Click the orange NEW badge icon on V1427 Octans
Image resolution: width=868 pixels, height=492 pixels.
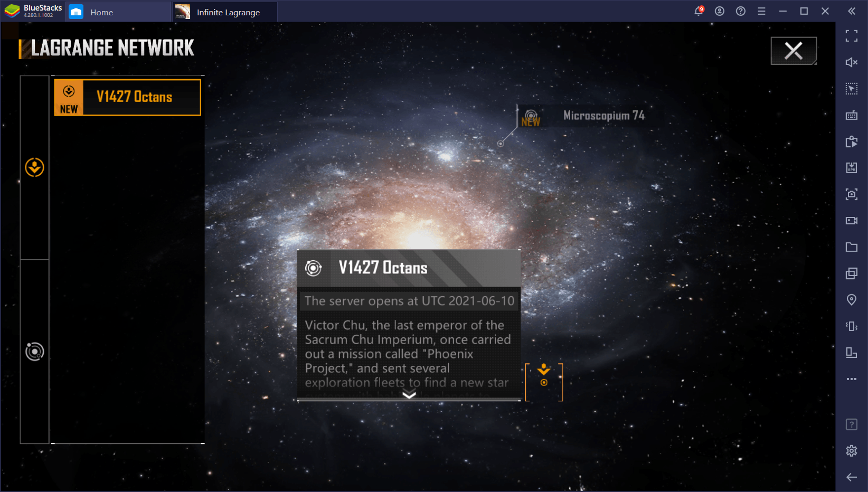click(69, 98)
